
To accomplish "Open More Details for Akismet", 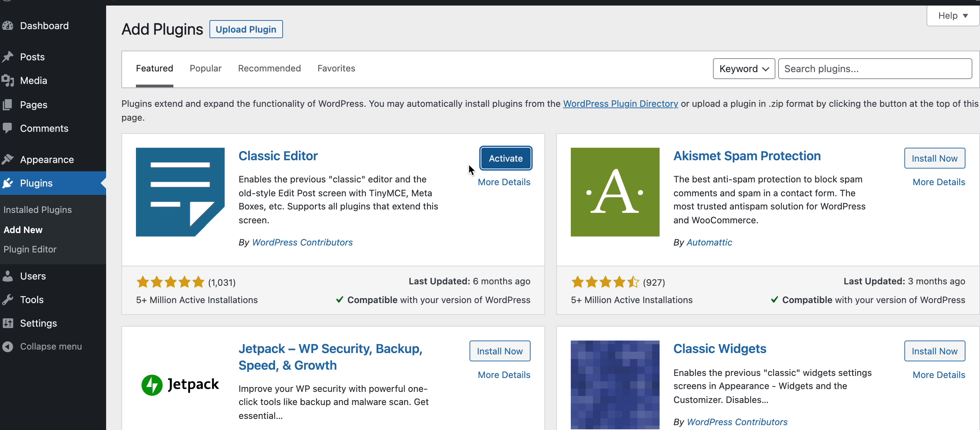I will (938, 182).
